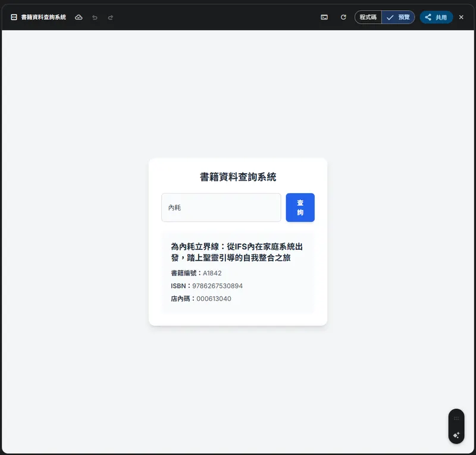
Task: Click the book title 為內耗立界線 result
Action: click(x=237, y=252)
